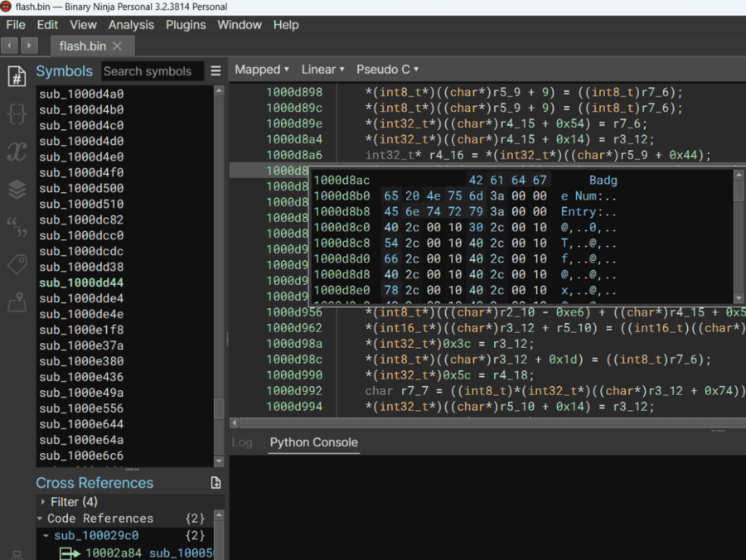This screenshot has height=560, width=746.
Task: Open the Mapped view dropdown
Action: tap(261, 70)
